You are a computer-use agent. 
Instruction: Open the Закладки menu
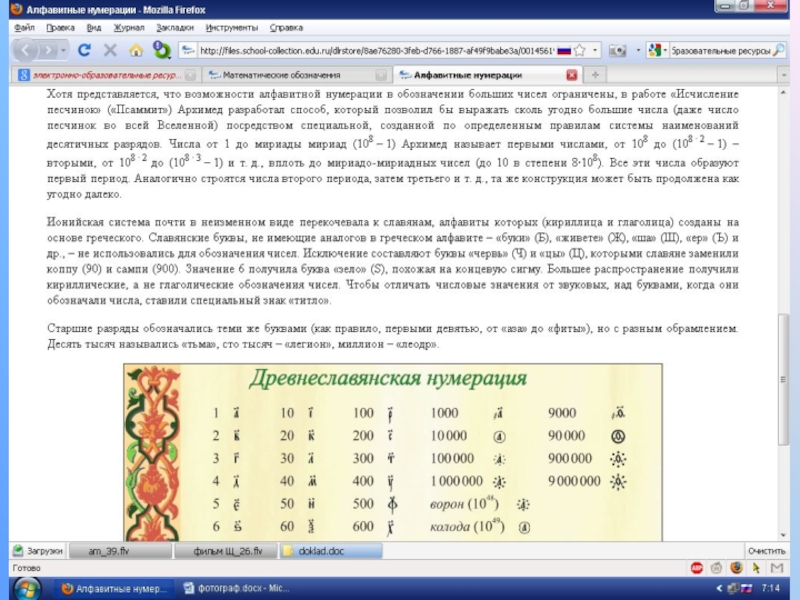175,28
